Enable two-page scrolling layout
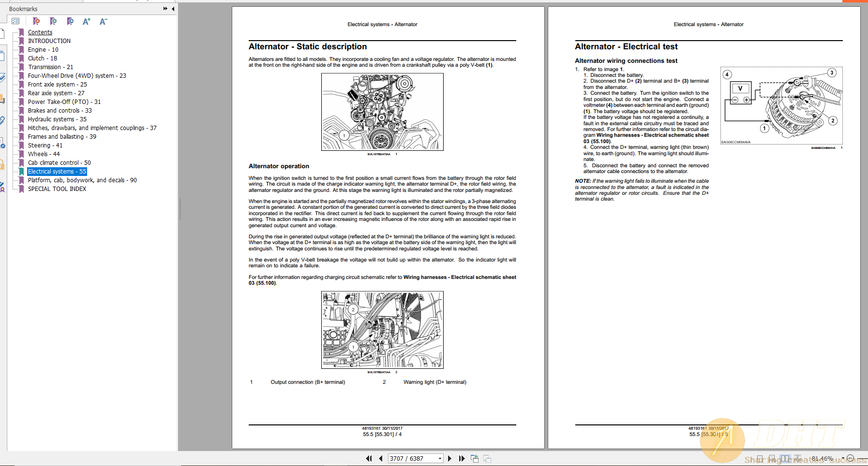The image size is (868, 466). (x=798, y=458)
